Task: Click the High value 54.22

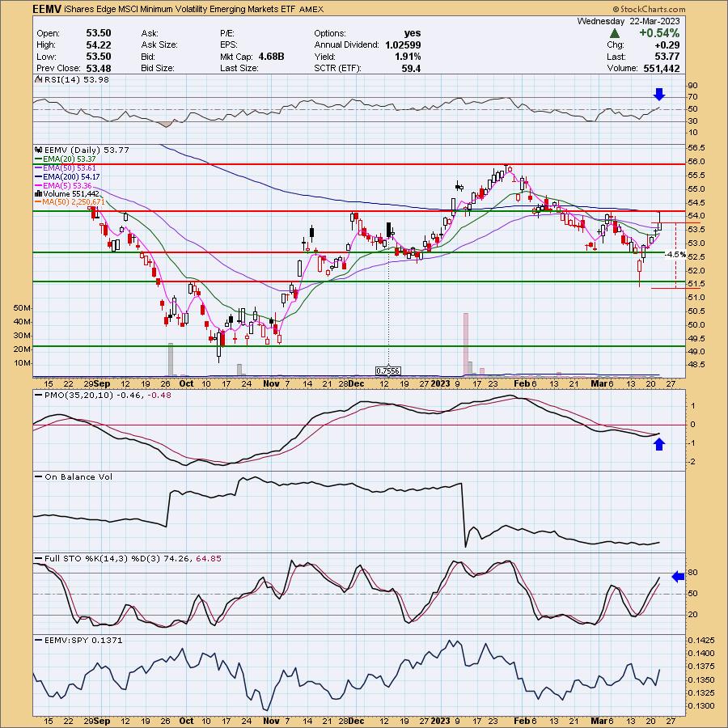Action: click(x=99, y=45)
